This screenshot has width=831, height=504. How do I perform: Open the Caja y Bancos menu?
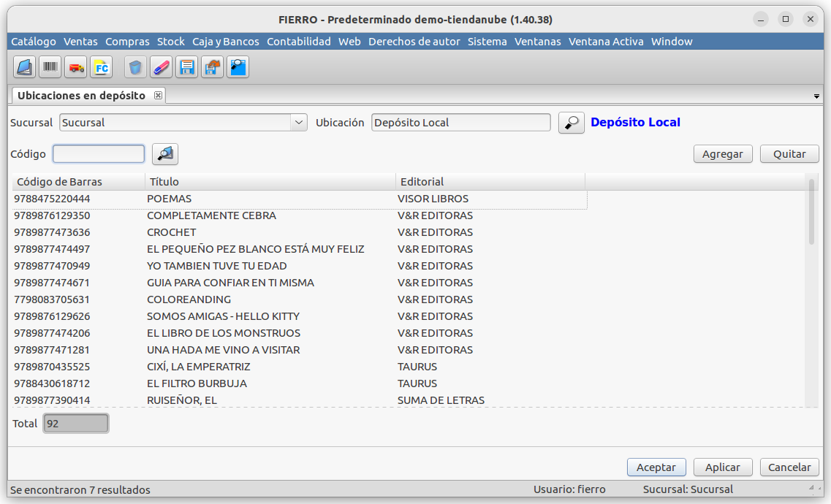226,42
